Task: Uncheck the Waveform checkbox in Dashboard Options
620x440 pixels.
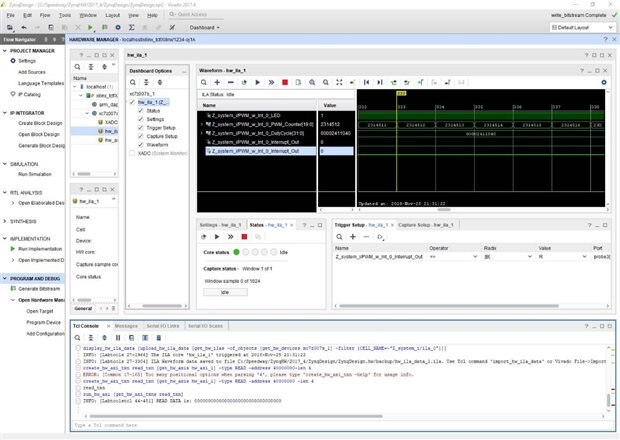Action: point(139,145)
